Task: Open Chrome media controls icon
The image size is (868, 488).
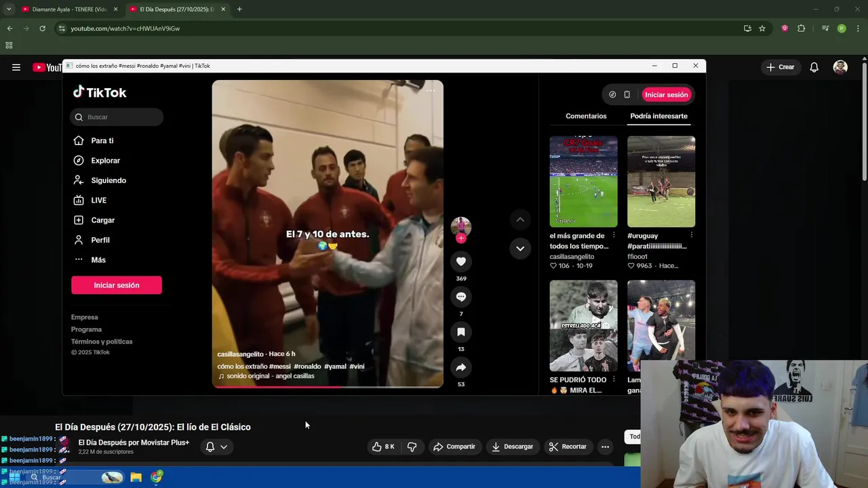Action: tap(825, 28)
